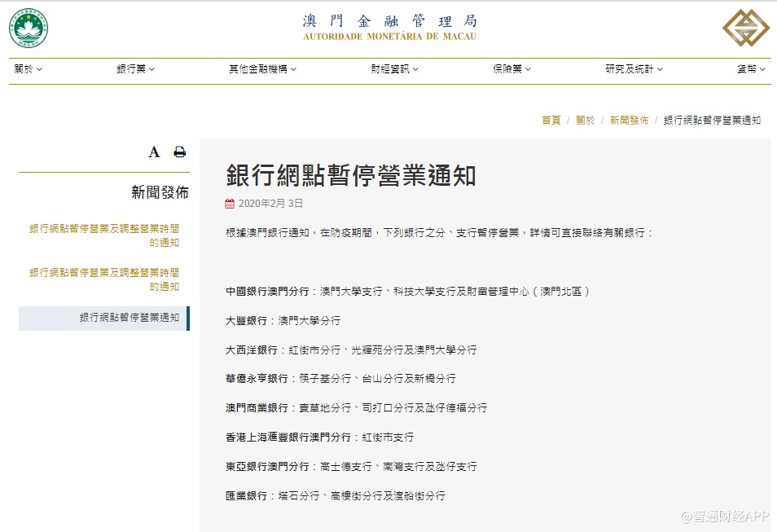Click the 澳門金融管理局 site title
The width and height of the screenshot is (777, 532).
pos(390,21)
